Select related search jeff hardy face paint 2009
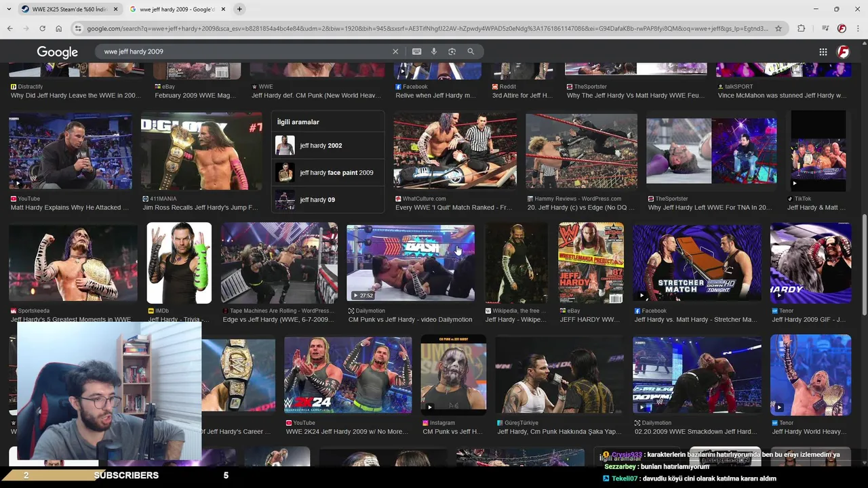The width and height of the screenshot is (868, 488). tap(328, 173)
